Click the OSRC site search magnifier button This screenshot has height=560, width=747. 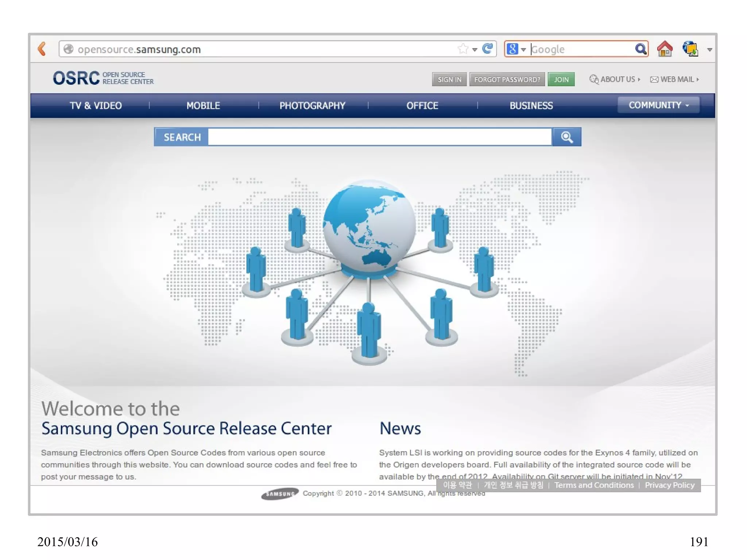click(x=566, y=137)
